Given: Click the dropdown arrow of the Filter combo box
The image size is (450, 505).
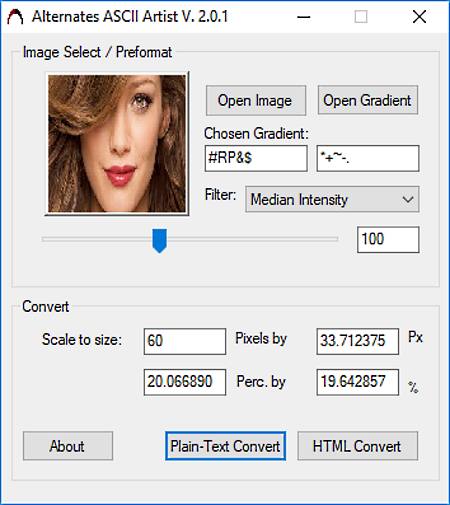Looking at the screenshot, I should click(408, 199).
